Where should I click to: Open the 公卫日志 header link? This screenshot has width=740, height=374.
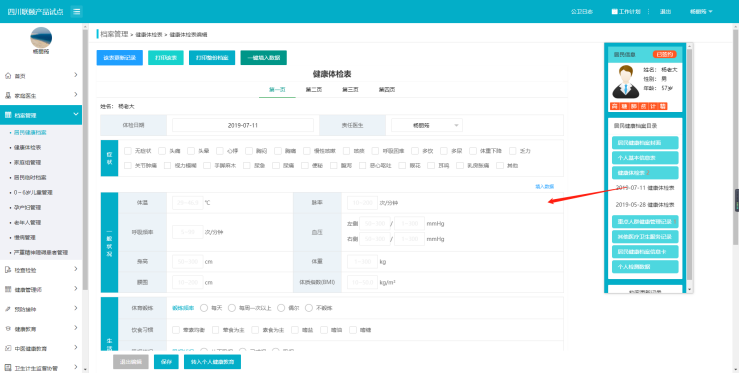(x=582, y=11)
